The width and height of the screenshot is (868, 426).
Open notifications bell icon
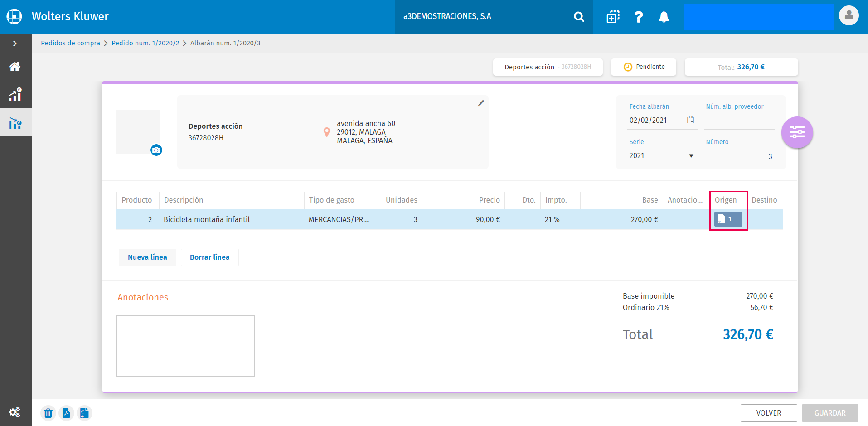coord(664,17)
